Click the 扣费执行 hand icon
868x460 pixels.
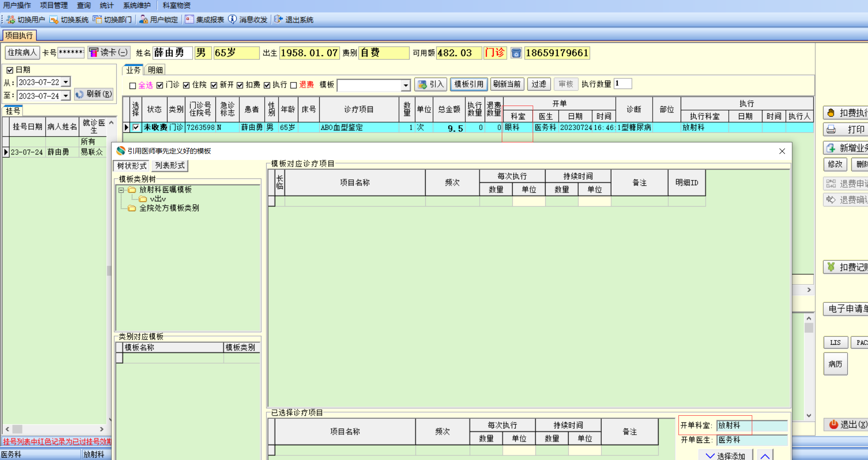831,112
